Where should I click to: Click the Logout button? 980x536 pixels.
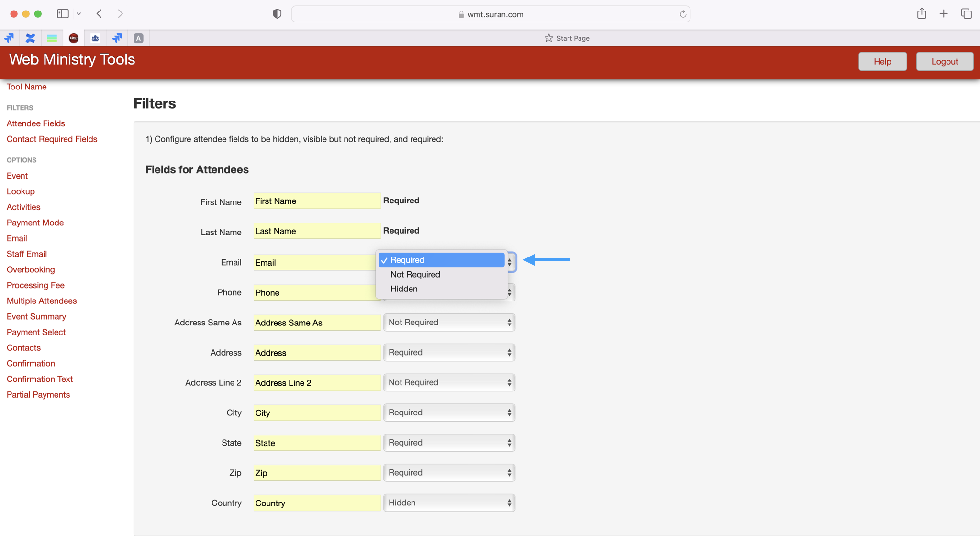coord(944,62)
